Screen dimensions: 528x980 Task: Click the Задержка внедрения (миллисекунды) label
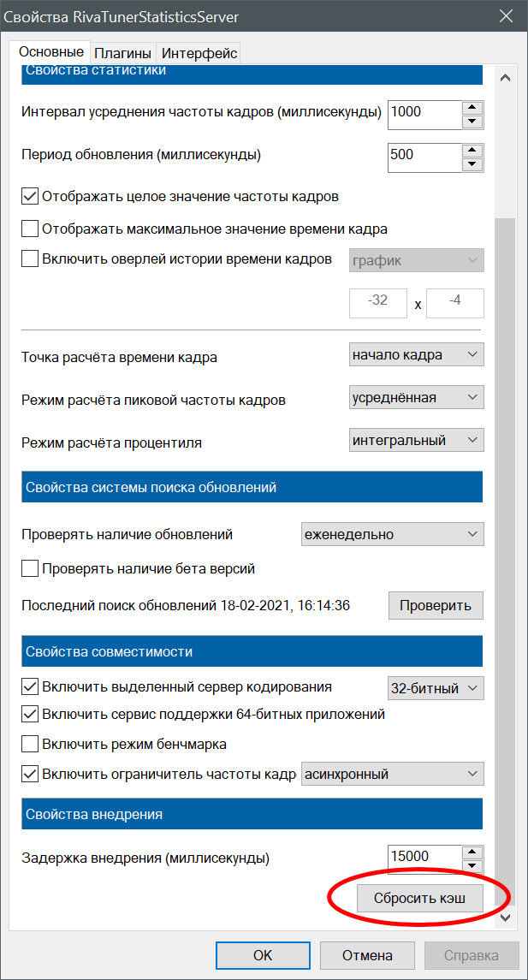click(145, 858)
